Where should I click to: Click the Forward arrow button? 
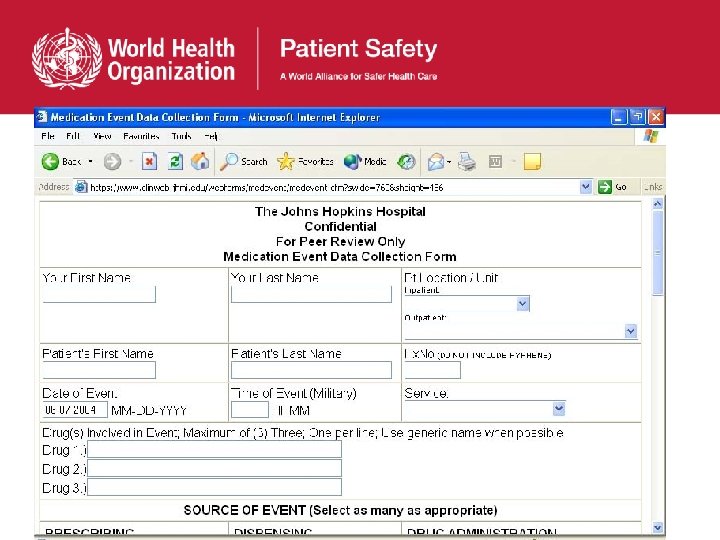(x=112, y=162)
